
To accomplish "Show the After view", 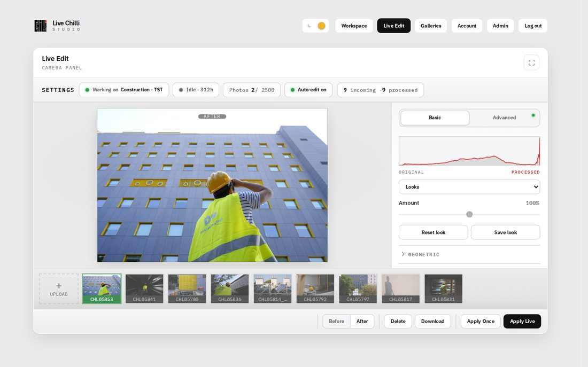I will tap(362, 321).
